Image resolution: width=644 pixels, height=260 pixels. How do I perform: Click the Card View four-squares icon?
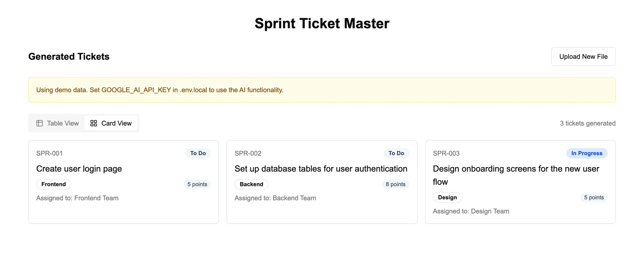click(x=94, y=123)
